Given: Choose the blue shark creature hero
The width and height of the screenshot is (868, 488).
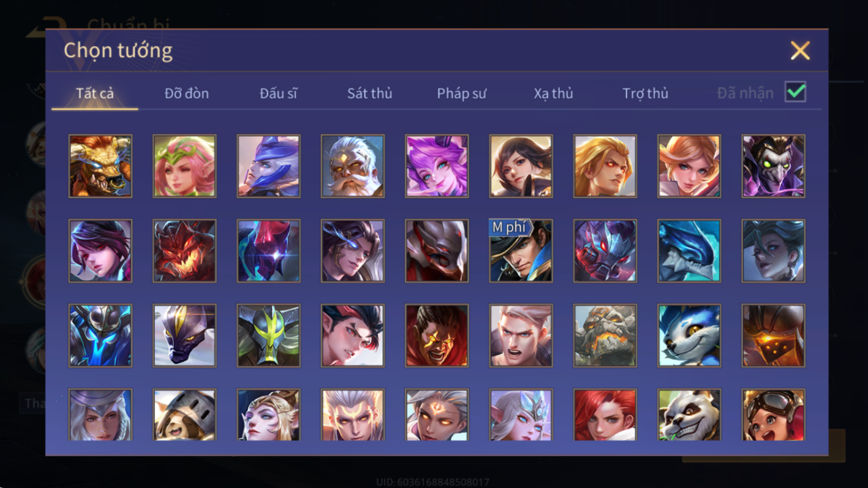Looking at the screenshot, I should pyautogui.click(x=689, y=251).
